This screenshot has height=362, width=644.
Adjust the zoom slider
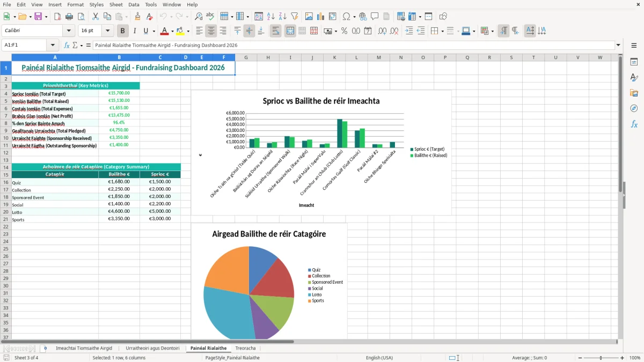click(600, 358)
